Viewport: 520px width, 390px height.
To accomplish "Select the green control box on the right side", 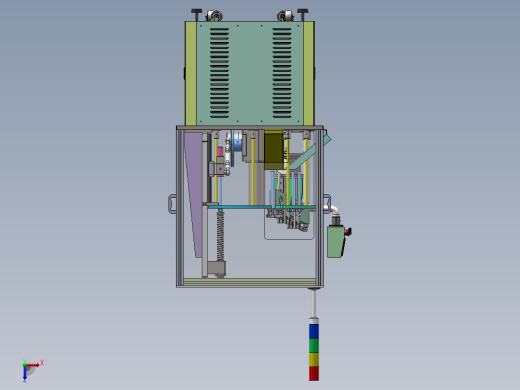I will [x=336, y=241].
